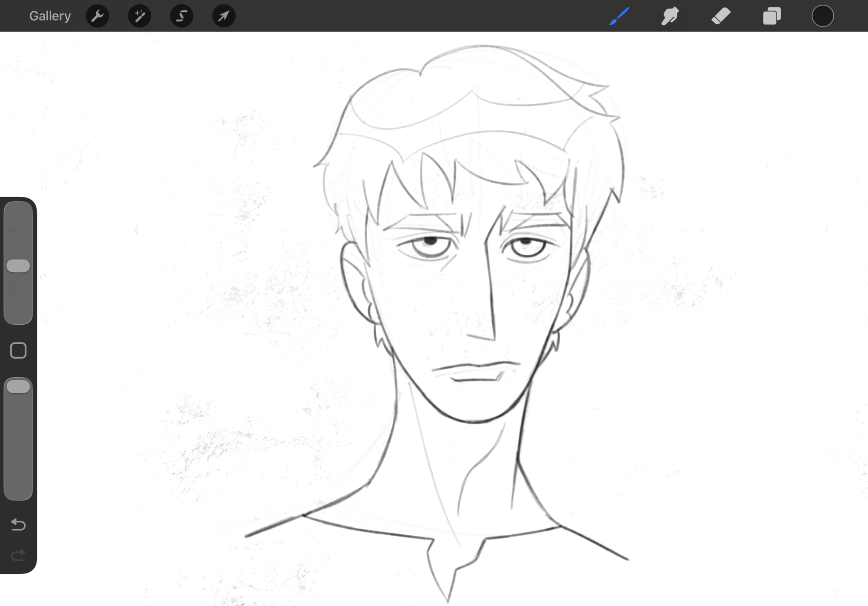Tap the character's left eye on canvas
Image resolution: width=868 pixels, height=606 pixels.
pyautogui.click(x=430, y=247)
